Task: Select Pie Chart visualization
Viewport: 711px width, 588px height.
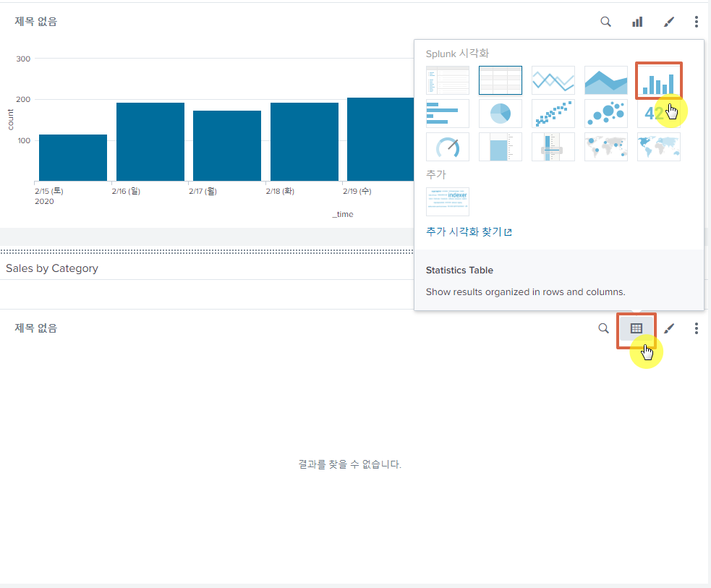Action: coord(500,114)
